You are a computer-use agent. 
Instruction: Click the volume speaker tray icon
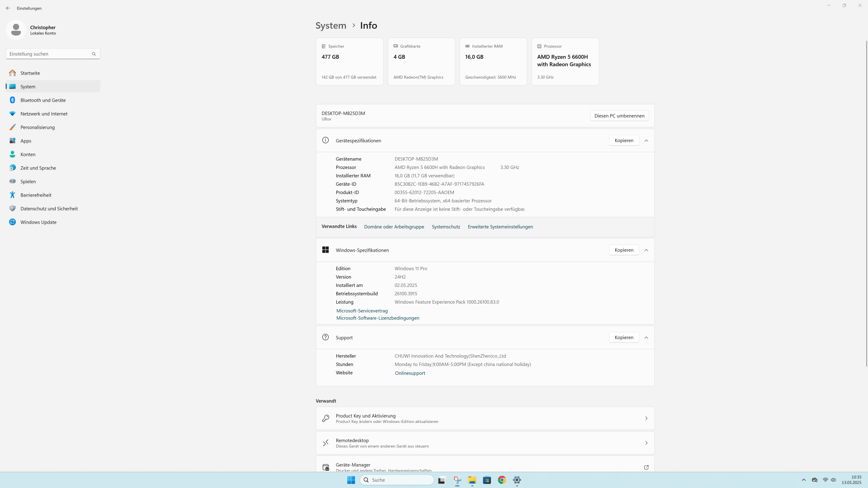point(833,480)
